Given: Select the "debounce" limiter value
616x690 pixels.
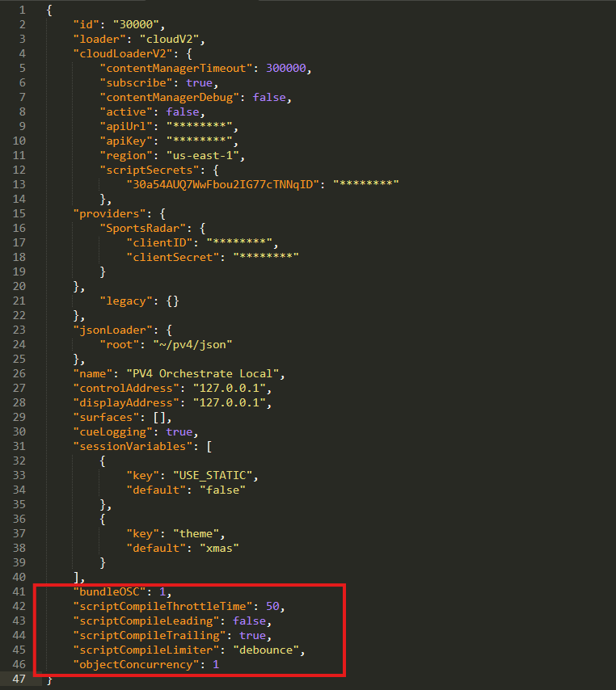Looking at the screenshot, I should tap(266, 650).
